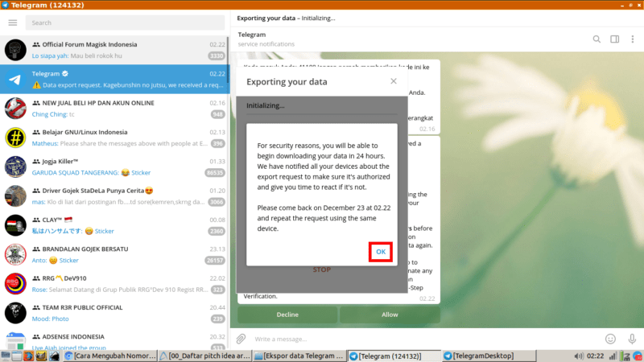This screenshot has height=362, width=644.
Task: Click the attach file paperclip icon
Action: pos(241,339)
